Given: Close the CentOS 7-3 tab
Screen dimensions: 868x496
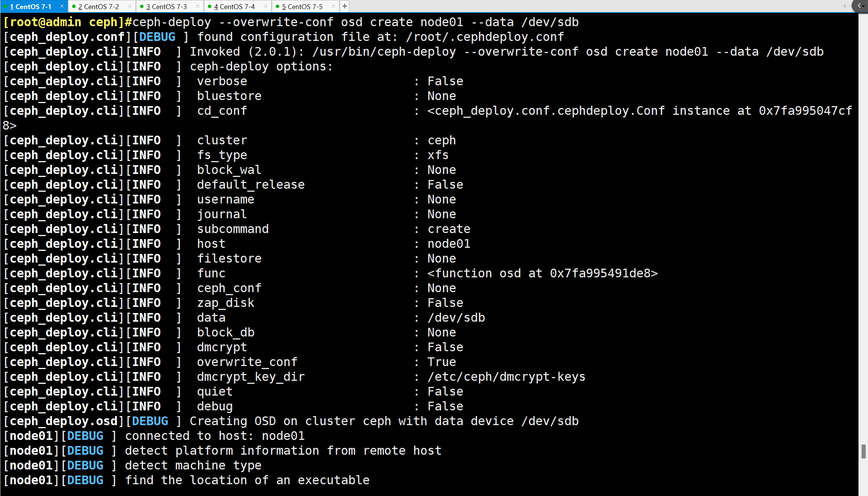Looking at the screenshot, I should [198, 6].
